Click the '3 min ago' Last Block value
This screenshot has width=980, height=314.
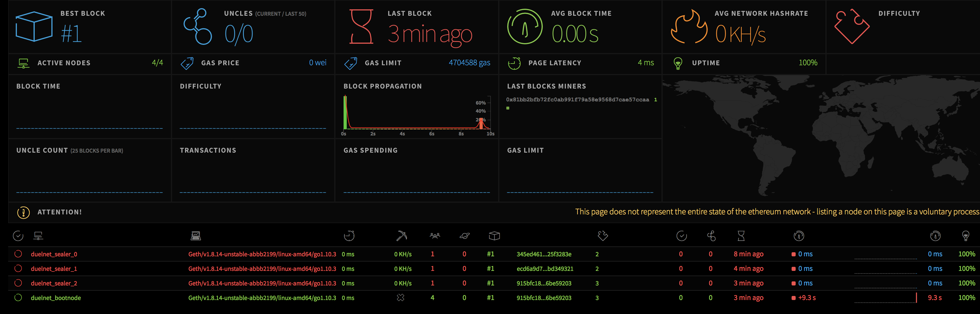[430, 35]
